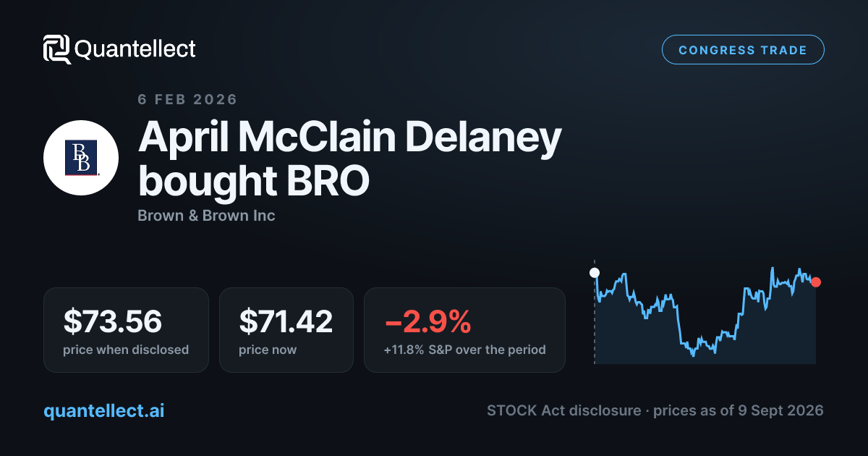Select the red end marker on chart
The height and width of the screenshot is (456, 868).
tap(816, 282)
